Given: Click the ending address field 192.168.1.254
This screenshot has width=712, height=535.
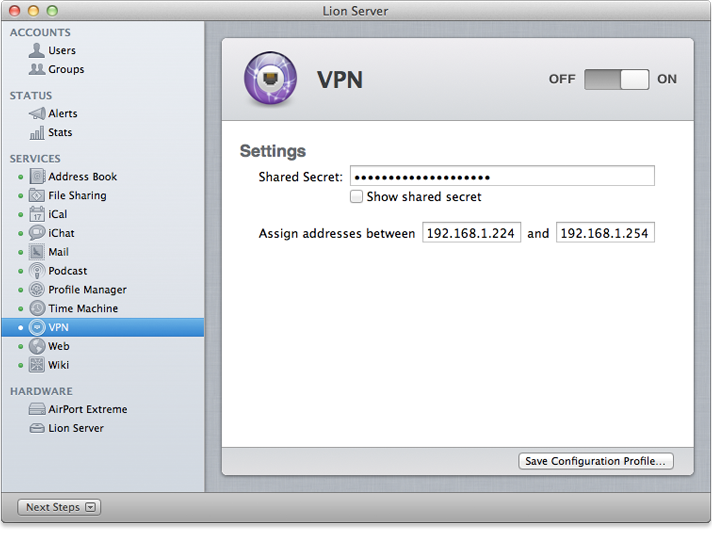Looking at the screenshot, I should click(x=605, y=233).
